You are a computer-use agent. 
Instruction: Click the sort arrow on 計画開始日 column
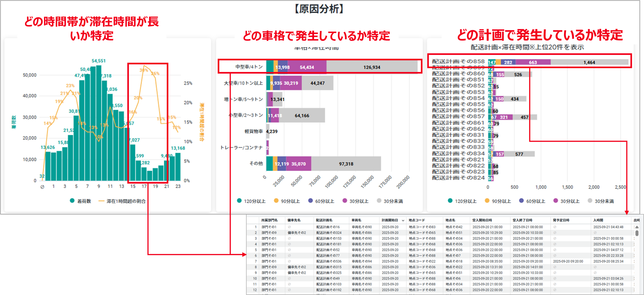tap(403, 220)
